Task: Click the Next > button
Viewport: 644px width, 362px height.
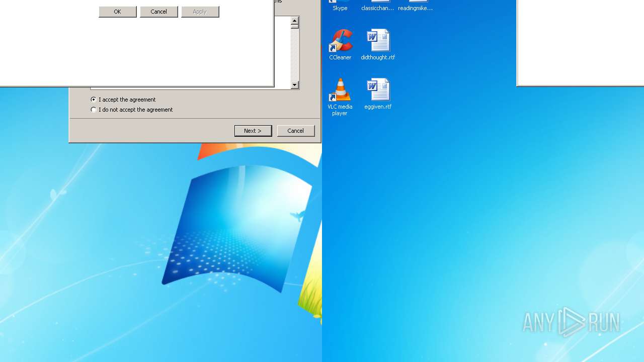Action: (253, 131)
